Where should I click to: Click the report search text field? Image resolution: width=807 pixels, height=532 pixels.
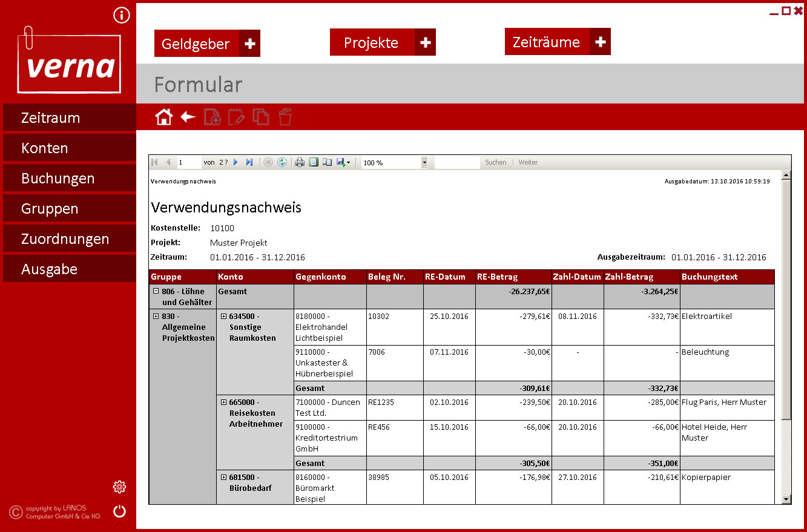[457, 162]
